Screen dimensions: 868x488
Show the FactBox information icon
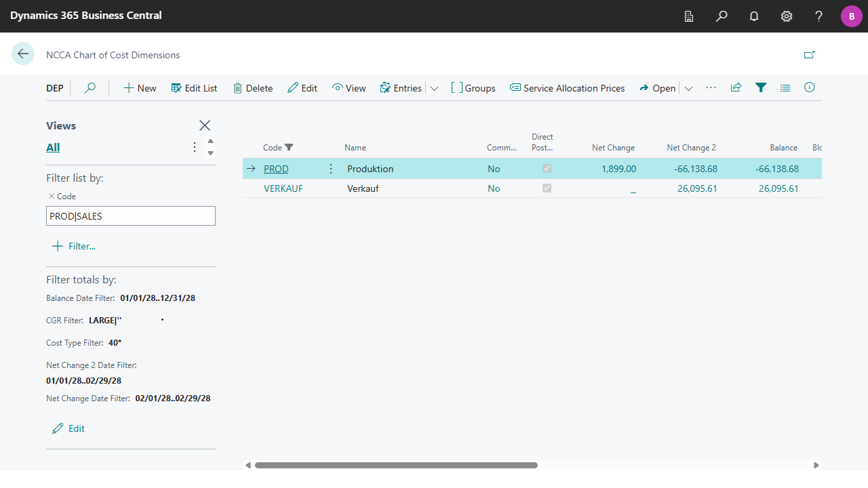tap(809, 87)
